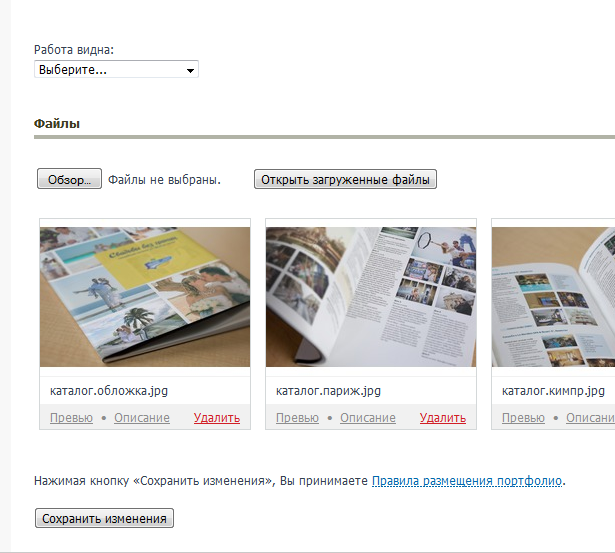Image resolution: width=615 pixels, height=553 pixels.
Task: Click 'Удалить' link for каталог.обложка.jpg
Action: tap(217, 418)
